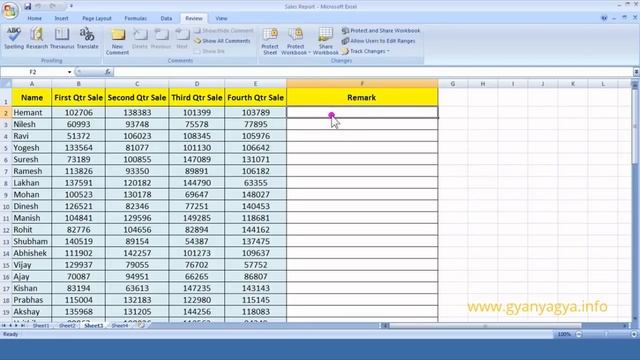Select the Abhishek name cell
Image resolution: width=640 pixels, height=360 pixels.
[x=32, y=253]
